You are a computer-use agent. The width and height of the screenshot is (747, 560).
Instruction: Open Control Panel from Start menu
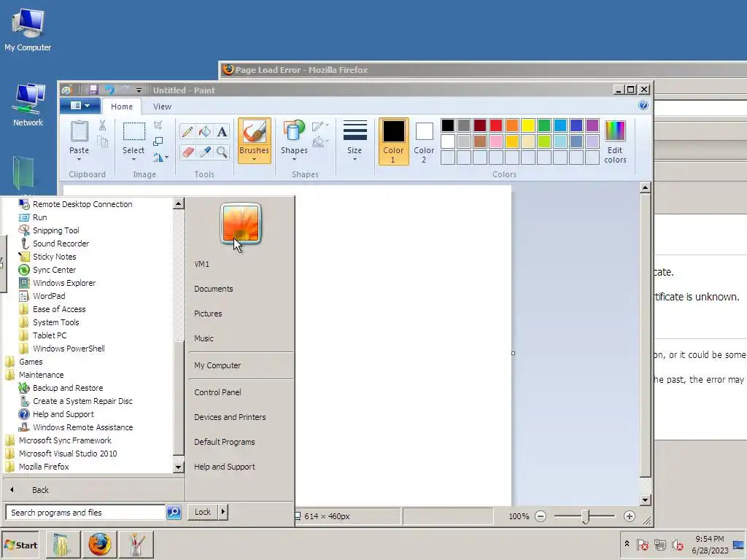[217, 392]
